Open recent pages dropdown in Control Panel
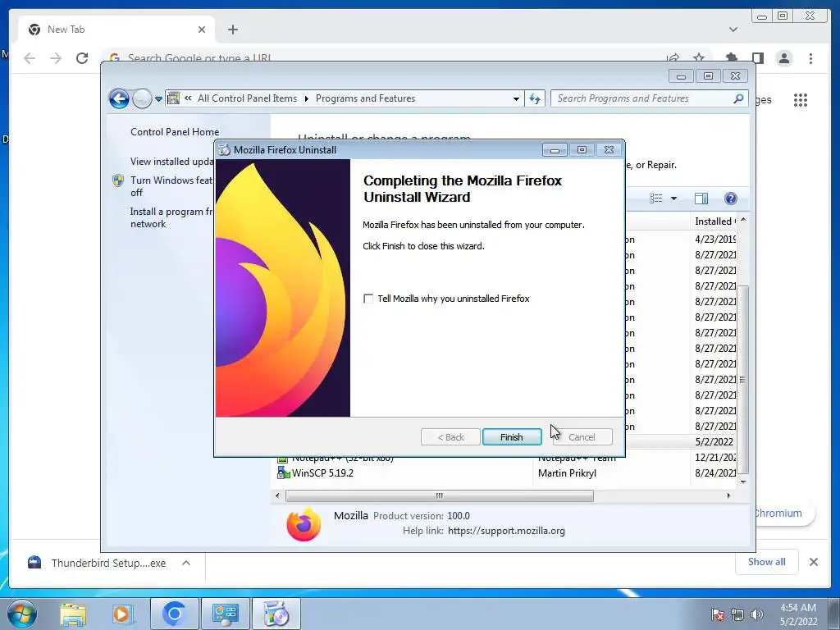This screenshot has height=630, width=840. coord(158,99)
